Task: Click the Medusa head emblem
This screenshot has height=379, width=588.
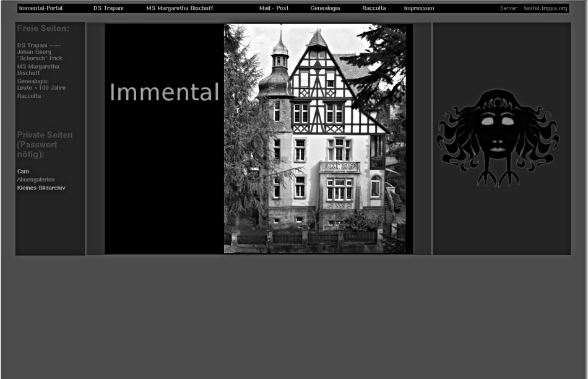Action: (x=498, y=137)
